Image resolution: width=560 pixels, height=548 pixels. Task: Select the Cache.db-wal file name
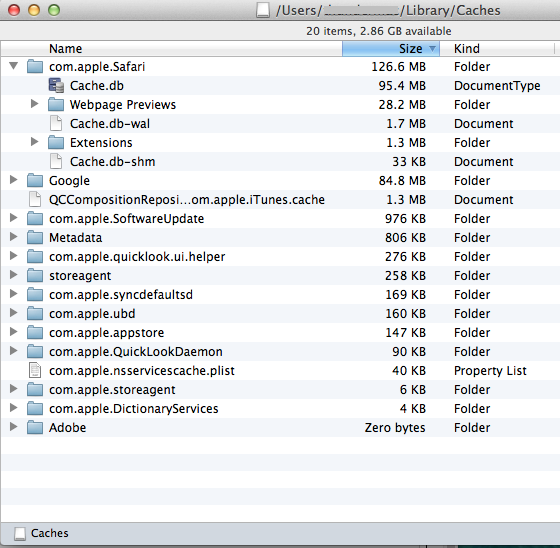tap(110, 124)
